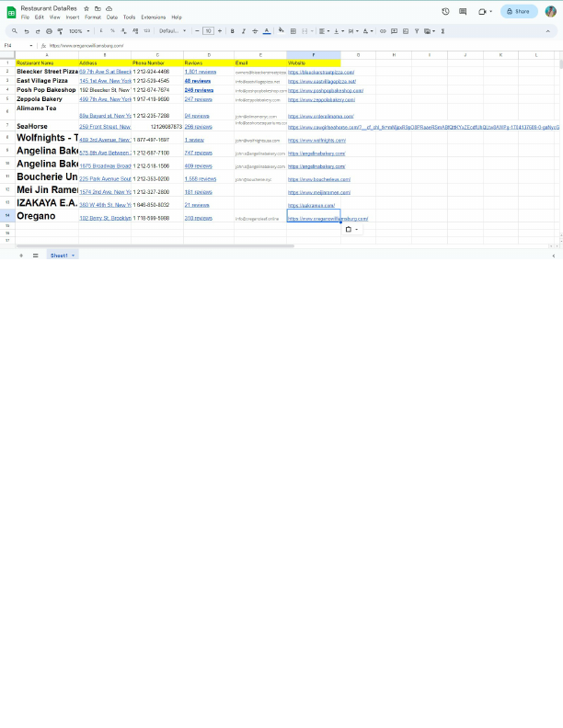Open the fill color picker

[281, 30]
